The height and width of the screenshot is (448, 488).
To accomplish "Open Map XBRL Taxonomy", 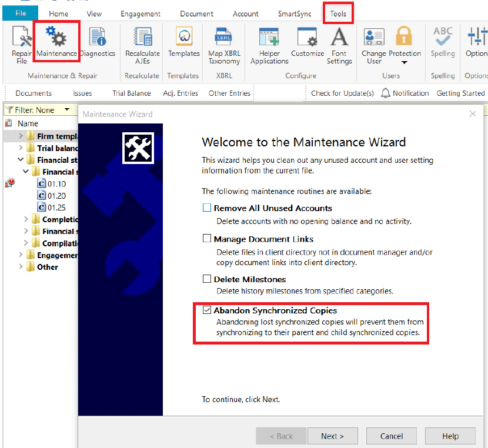I will click(x=224, y=45).
